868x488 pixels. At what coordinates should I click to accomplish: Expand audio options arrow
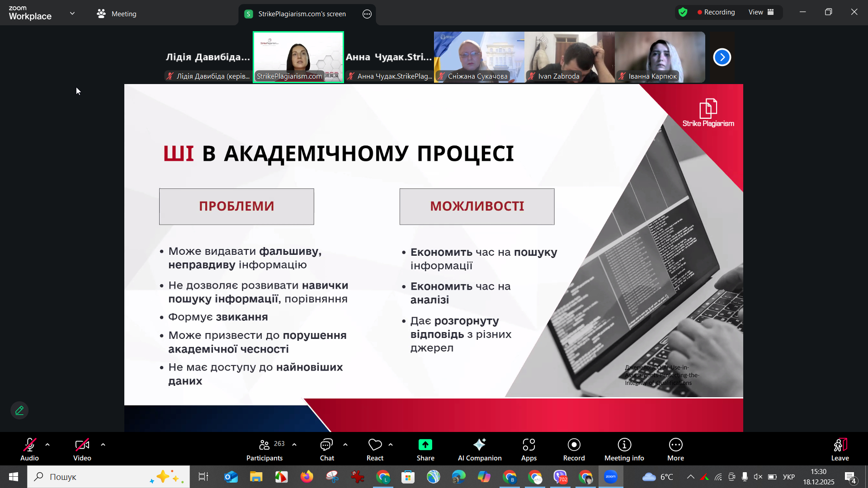(47, 445)
